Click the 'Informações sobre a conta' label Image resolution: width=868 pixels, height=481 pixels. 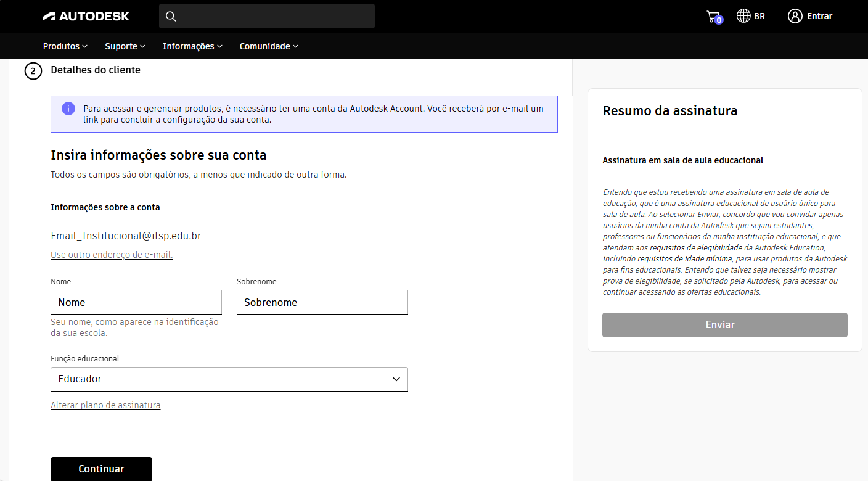[105, 207]
